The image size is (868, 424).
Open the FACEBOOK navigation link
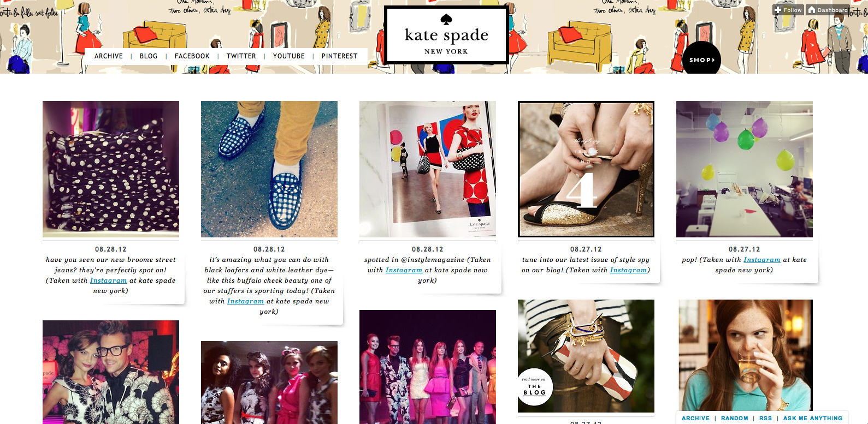[192, 56]
